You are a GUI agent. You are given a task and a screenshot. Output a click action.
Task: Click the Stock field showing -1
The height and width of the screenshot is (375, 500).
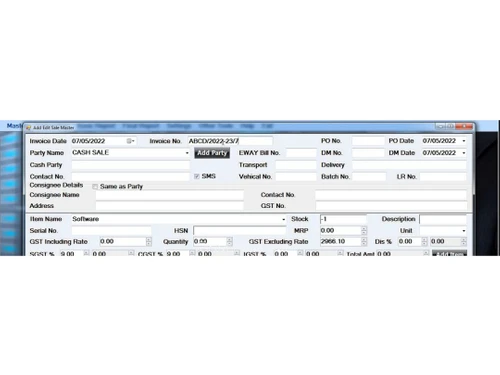343,219
